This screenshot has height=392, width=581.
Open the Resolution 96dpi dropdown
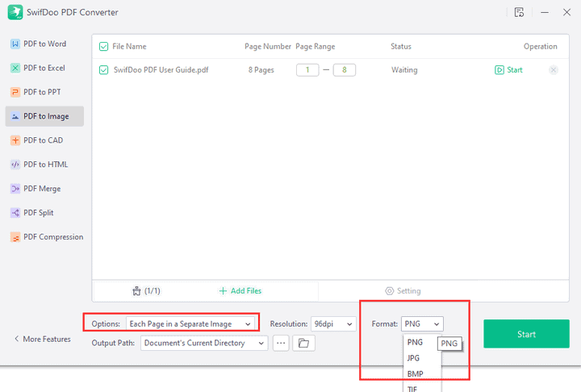click(333, 323)
